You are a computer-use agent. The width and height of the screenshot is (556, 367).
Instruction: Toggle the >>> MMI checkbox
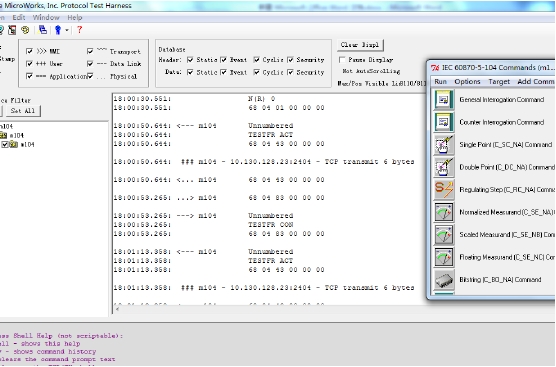[x=29, y=51]
